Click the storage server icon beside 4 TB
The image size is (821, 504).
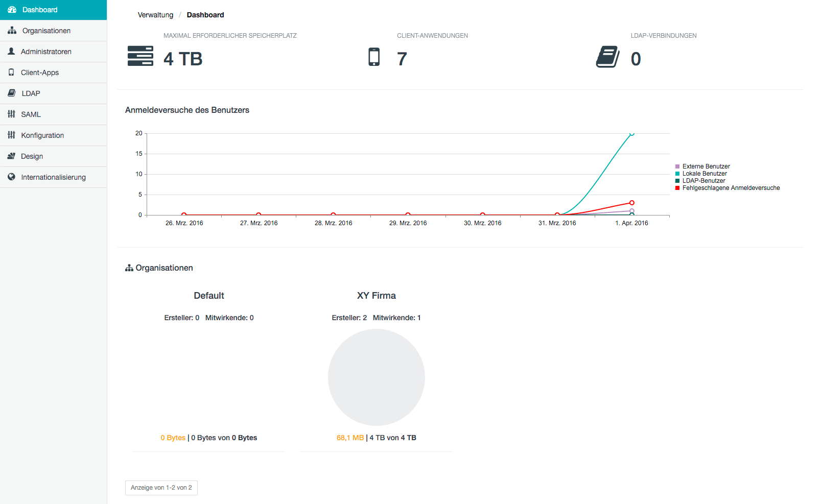[x=140, y=56]
